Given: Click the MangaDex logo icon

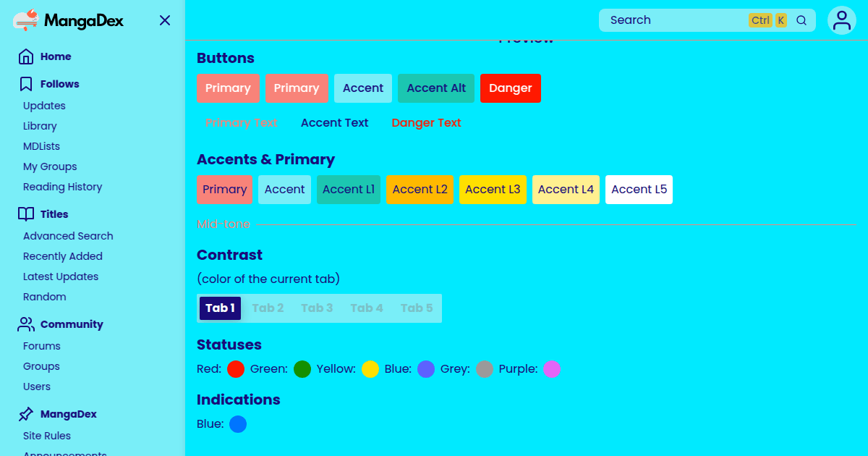Looking at the screenshot, I should click(26, 20).
